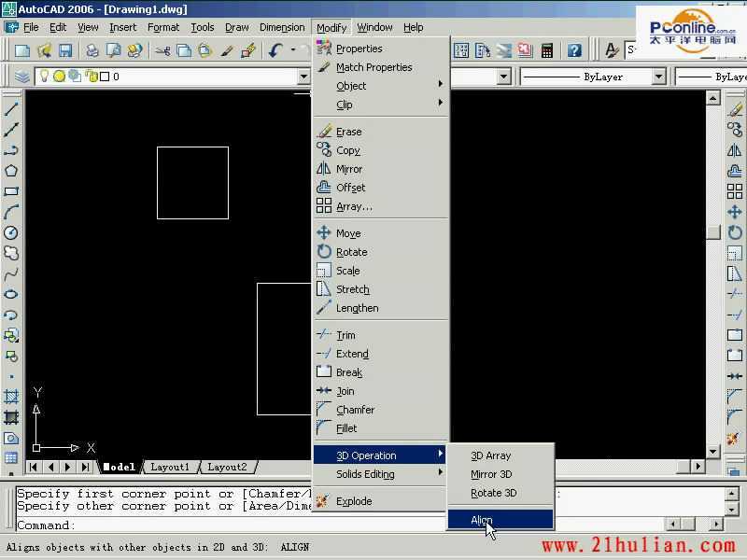Viewport: 747px width, 560px height.
Task: Select Explode from Modify menu
Action: coord(381,501)
